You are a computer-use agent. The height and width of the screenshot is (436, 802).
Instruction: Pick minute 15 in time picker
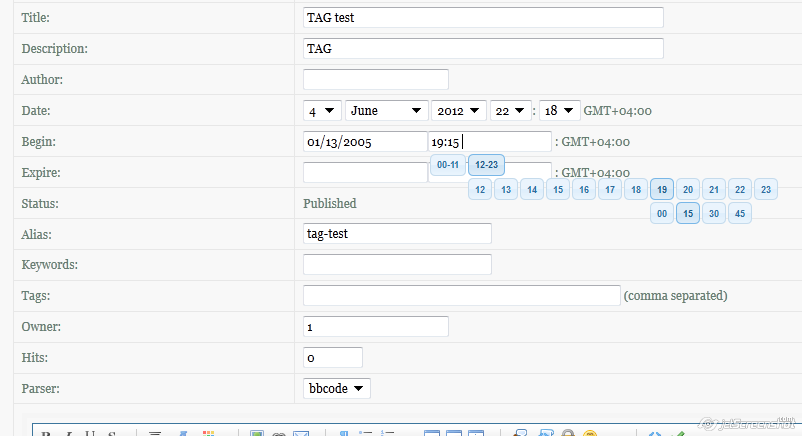688,213
